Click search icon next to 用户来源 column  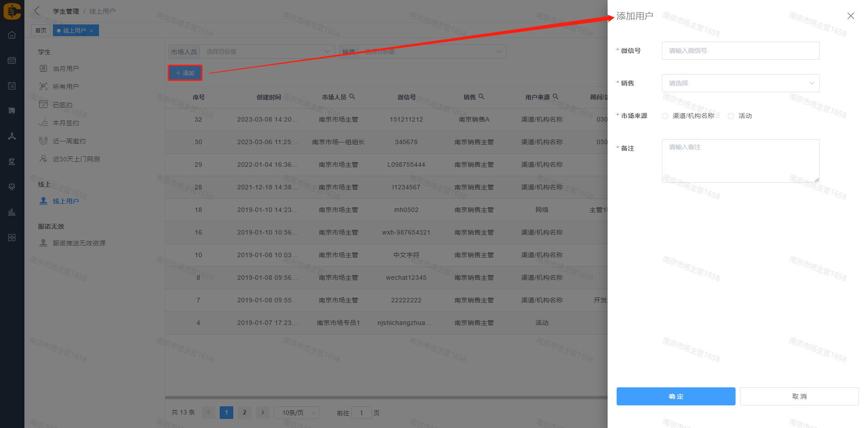556,97
